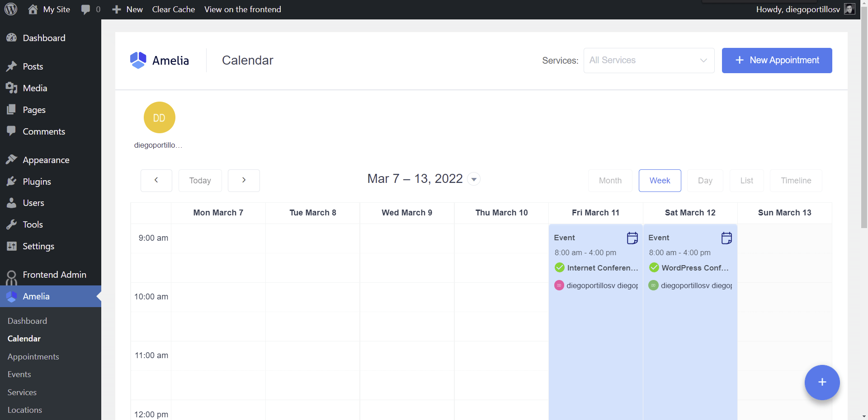Advance to next week arrow
The height and width of the screenshot is (420, 868).
[x=244, y=180]
